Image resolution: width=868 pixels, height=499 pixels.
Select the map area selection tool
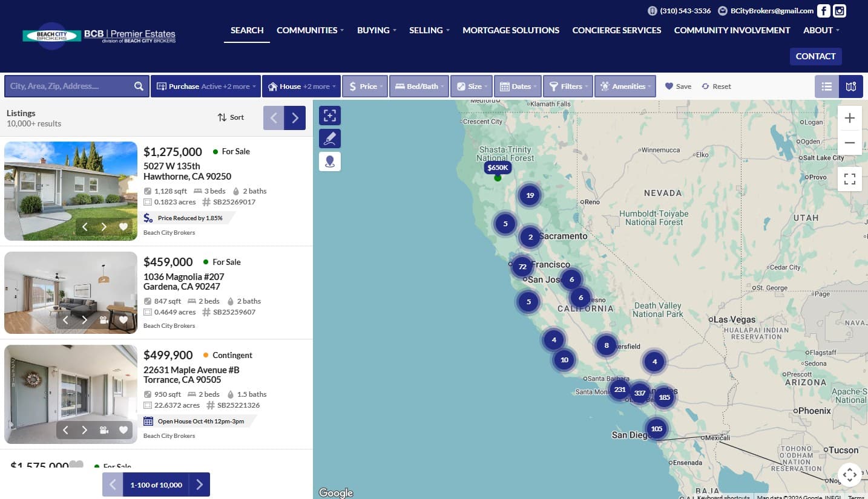[x=330, y=115]
